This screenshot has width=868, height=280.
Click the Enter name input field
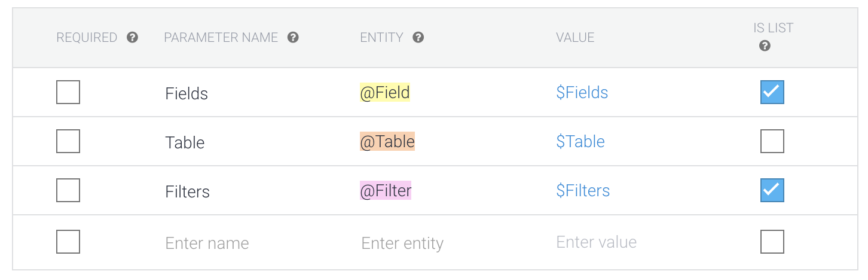coord(207,243)
